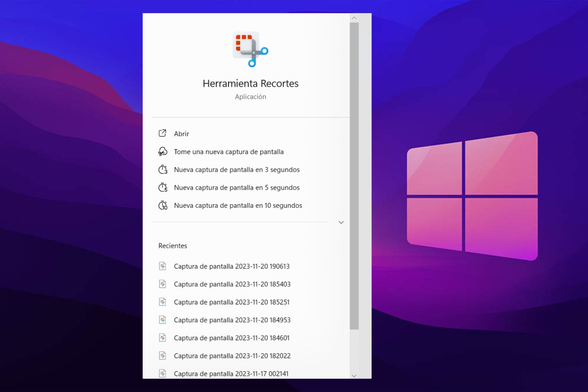Open Captura de pantalla 2023-11-20 184953
588x392 pixels.
[232, 320]
